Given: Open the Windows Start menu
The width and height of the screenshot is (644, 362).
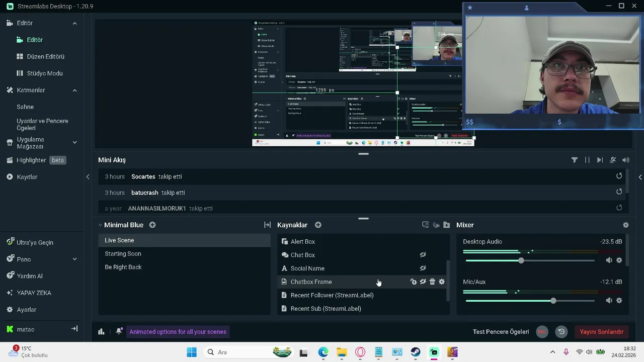Looking at the screenshot, I should pos(192,352).
